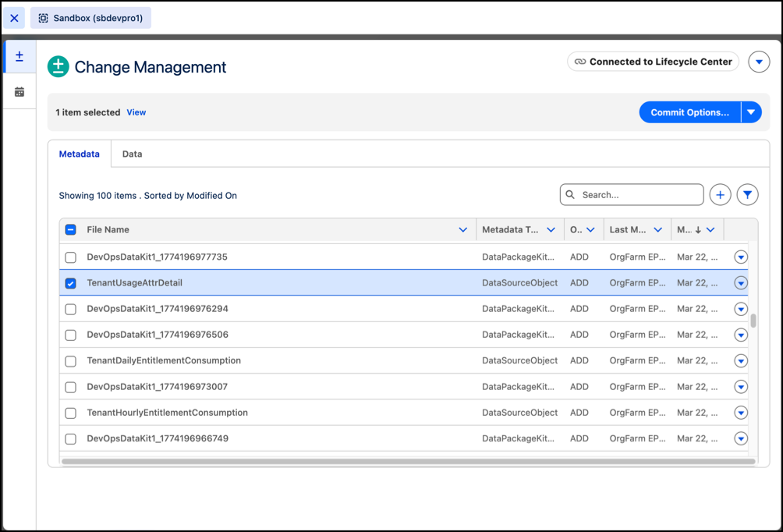Viewport: 783px width, 532px height.
Task: Switch to the Data tab
Action: tap(133, 154)
